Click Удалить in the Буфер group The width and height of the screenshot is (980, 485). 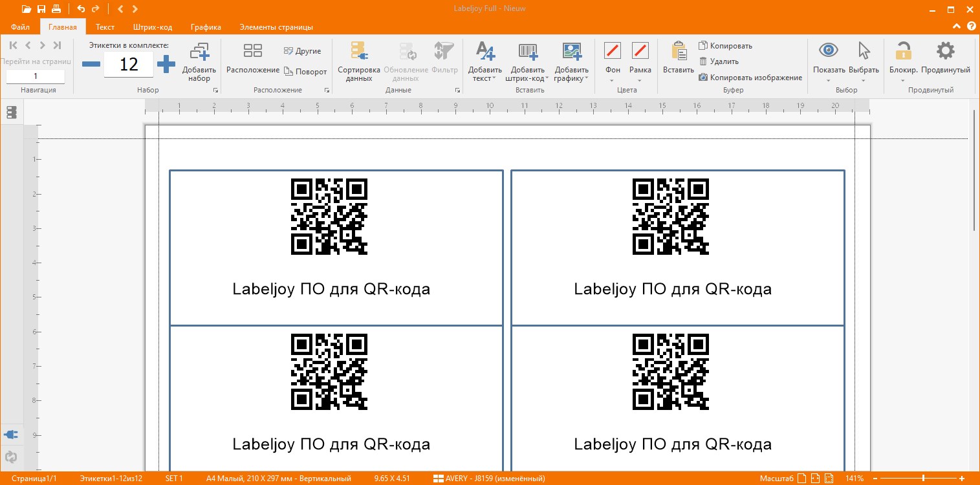pos(719,61)
